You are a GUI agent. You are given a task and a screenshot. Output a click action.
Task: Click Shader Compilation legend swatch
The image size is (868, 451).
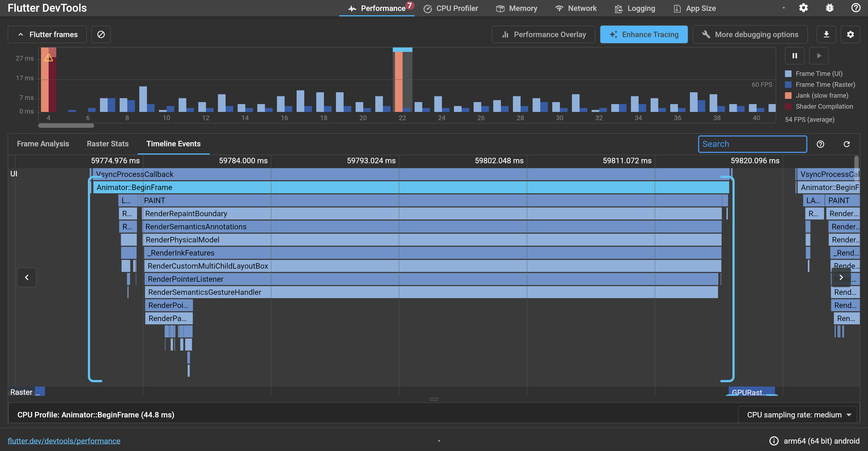pos(788,106)
